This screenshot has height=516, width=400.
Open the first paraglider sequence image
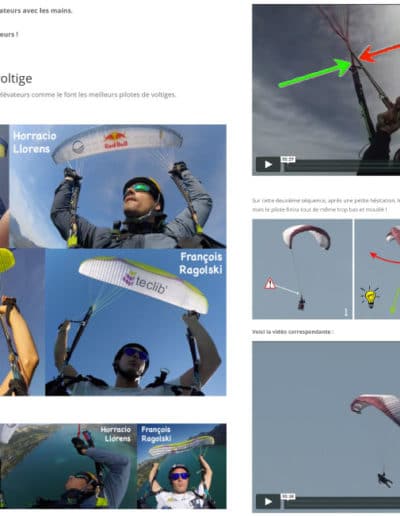click(302, 269)
